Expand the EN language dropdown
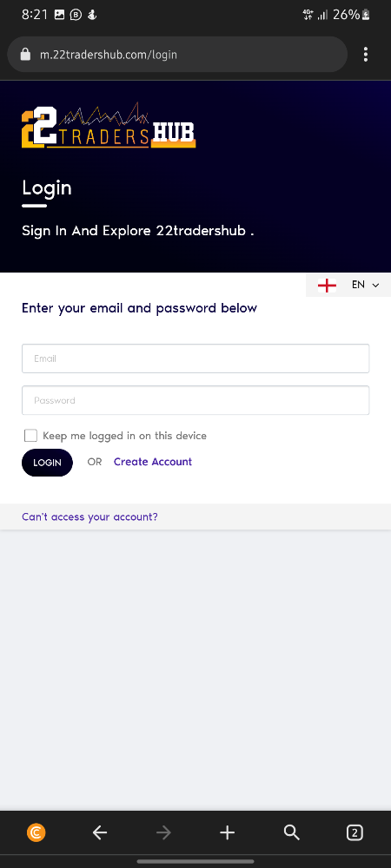Image resolution: width=391 pixels, height=868 pixels. click(x=348, y=285)
